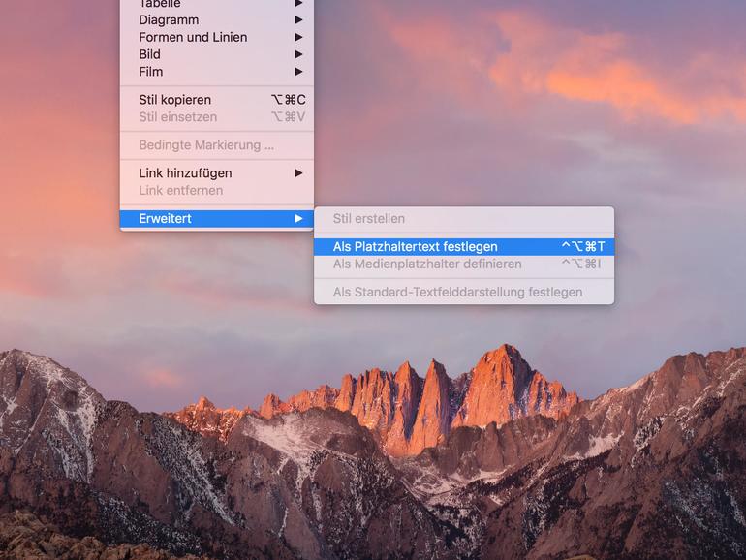Click Stil erstellen in submenu
Viewport: 746px width, 560px height.
click(464, 218)
